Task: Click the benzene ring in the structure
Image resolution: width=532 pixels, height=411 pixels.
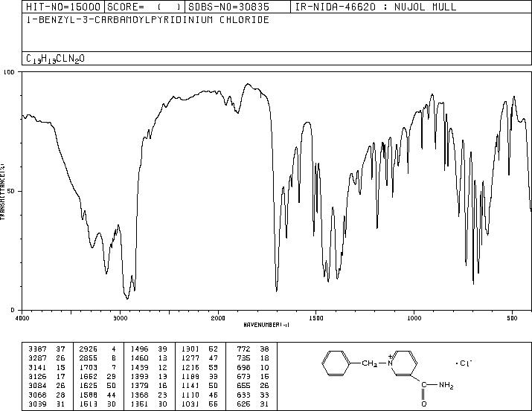Action: [336, 363]
